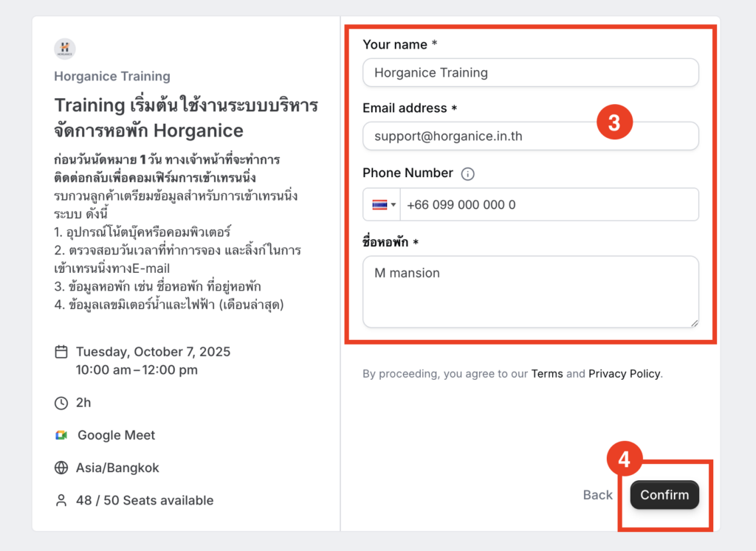Click the calendar icon beside the date
The image size is (756, 551).
click(61, 352)
